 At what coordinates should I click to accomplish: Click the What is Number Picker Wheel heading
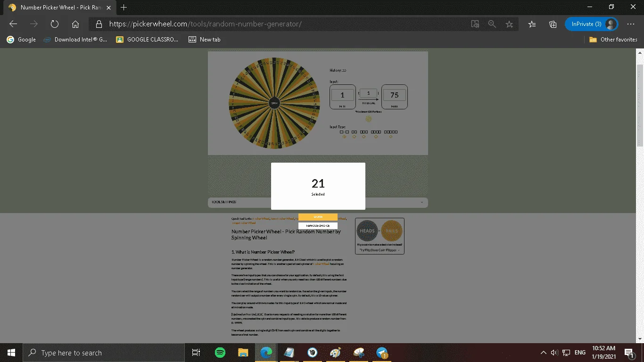[263, 252]
